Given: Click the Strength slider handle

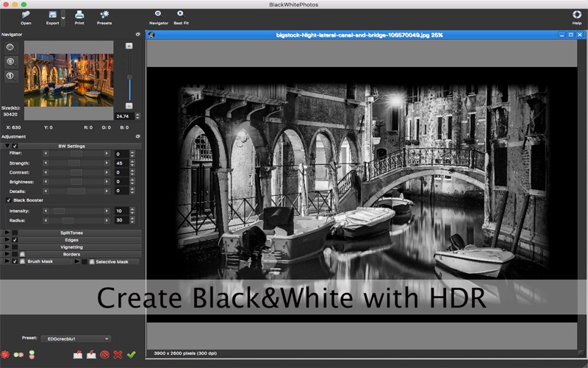Looking at the screenshot, I should 74,163.
